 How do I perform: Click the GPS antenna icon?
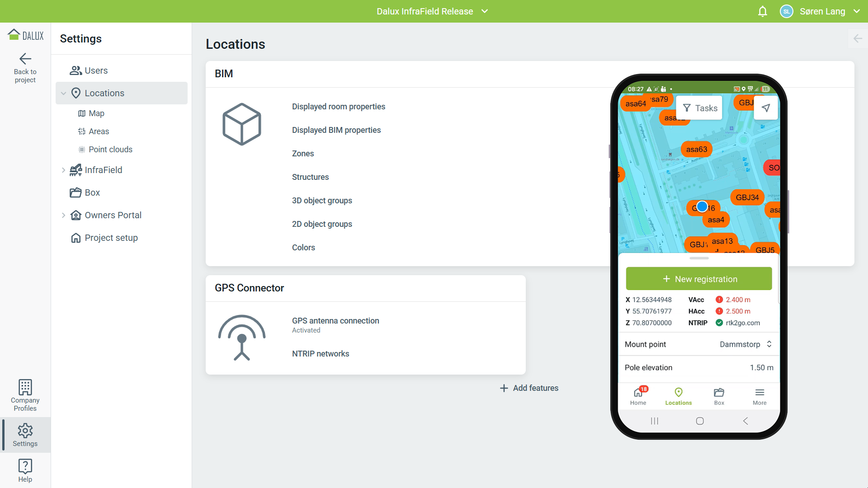click(x=242, y=338)
